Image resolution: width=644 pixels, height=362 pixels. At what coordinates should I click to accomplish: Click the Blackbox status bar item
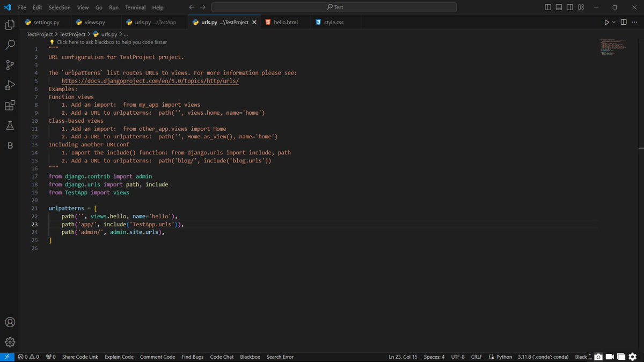250,357
